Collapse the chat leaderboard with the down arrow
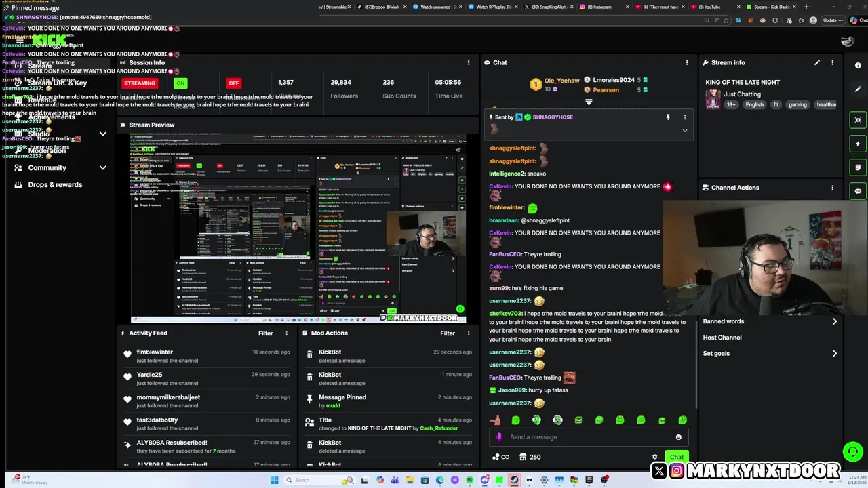The height and width of the screenshot is (488, 868). click(x=589, y=102)
